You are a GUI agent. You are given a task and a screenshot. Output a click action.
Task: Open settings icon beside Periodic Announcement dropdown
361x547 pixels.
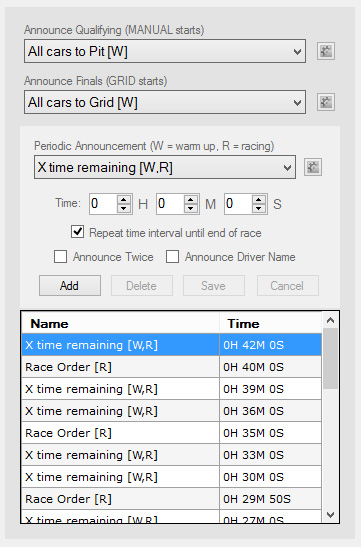pos(313,167)
